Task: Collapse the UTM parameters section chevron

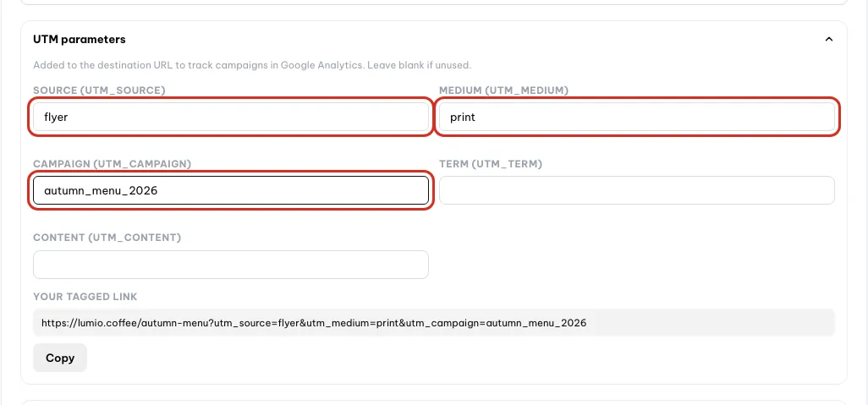Action: click(x=829, y=39)
